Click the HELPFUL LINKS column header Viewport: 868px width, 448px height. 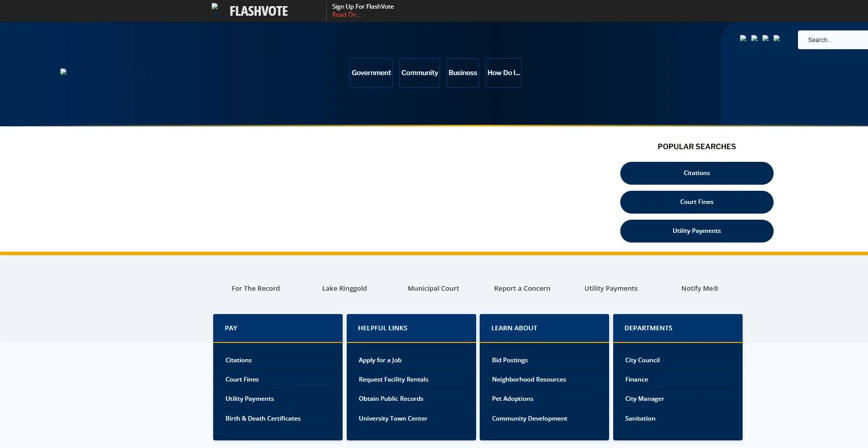pyautogui.click(x=411, y=328)
